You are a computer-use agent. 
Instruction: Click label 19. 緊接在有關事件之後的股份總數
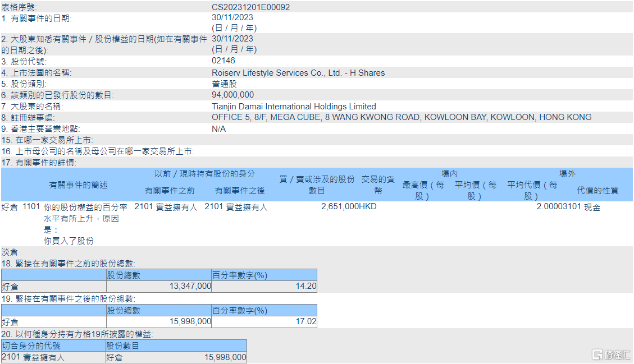click(x=69, y=299)
